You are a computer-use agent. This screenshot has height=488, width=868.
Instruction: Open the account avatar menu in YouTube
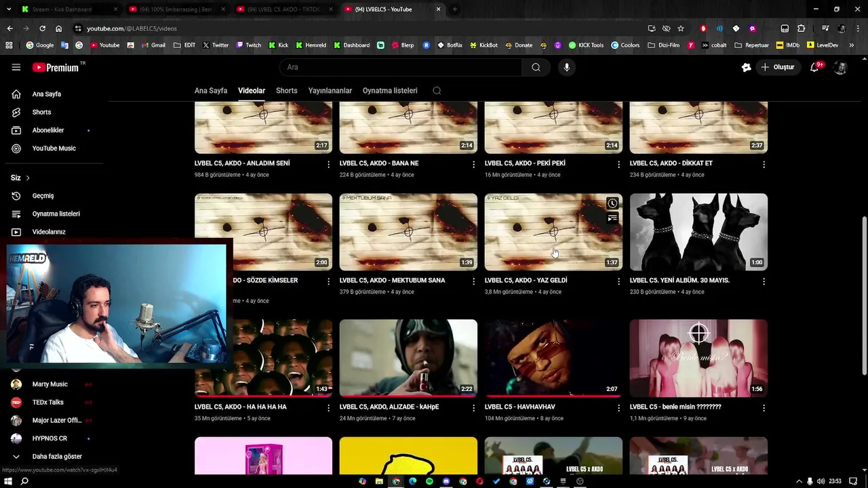point(840,67)
